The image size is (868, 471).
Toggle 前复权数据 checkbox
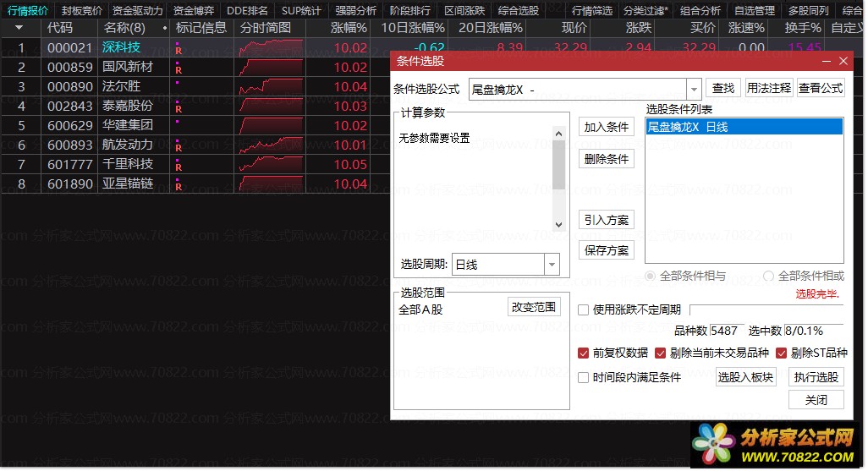584,353
